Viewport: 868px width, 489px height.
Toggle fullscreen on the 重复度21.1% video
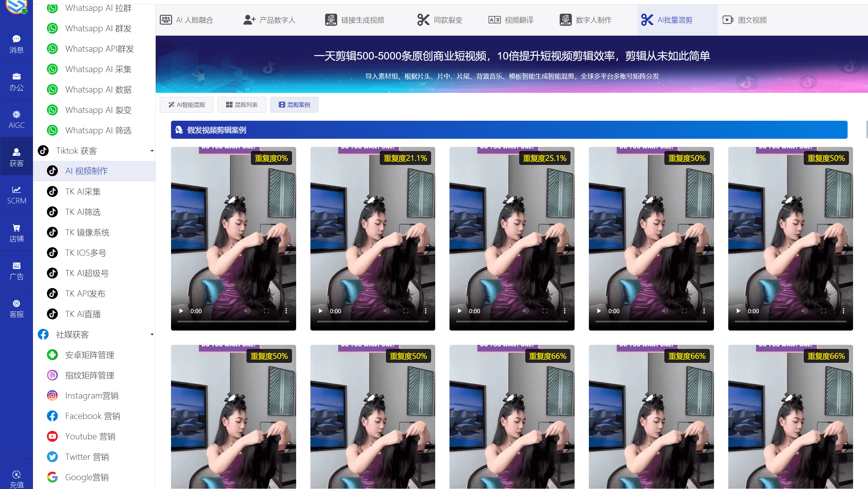point(406,311)
